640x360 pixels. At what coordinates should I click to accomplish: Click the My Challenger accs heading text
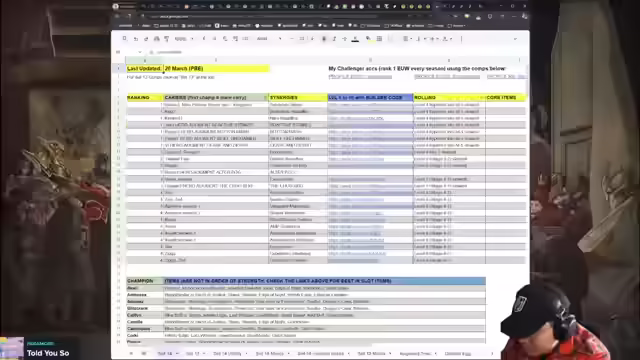(x=417, y=69)
